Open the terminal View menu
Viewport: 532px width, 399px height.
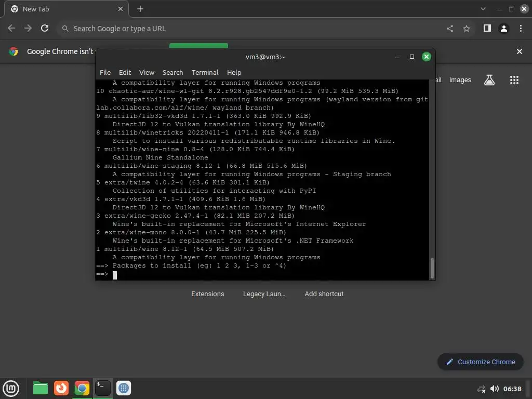(x=147, y=72)
